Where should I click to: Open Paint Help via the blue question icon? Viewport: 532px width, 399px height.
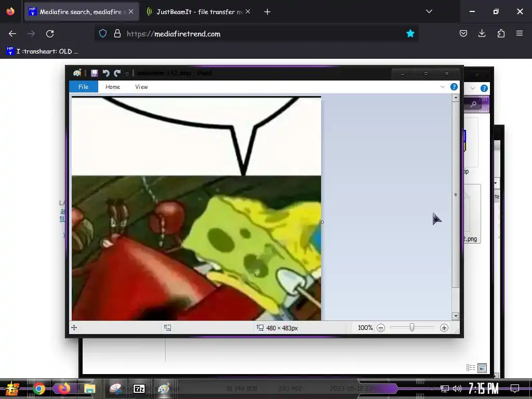pos(454,87)
